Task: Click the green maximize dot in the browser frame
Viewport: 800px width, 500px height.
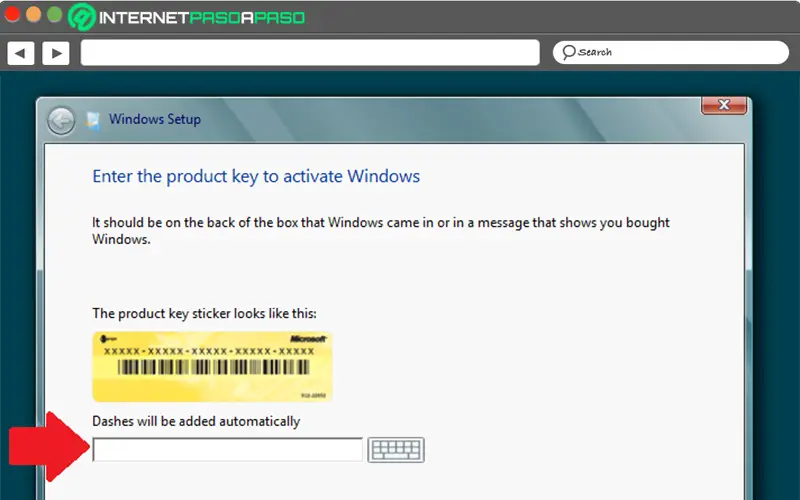Action: 55,14
